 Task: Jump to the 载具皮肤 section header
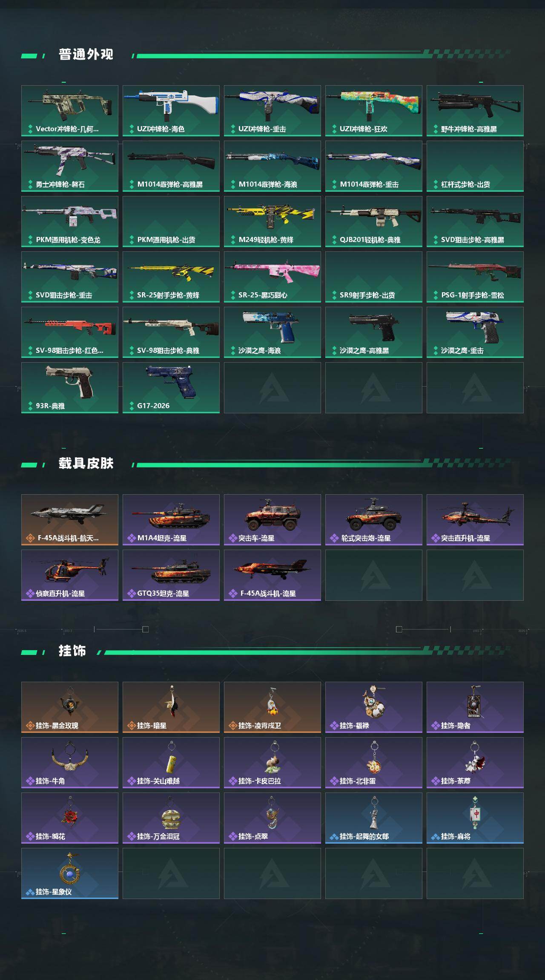click(86, 464)
